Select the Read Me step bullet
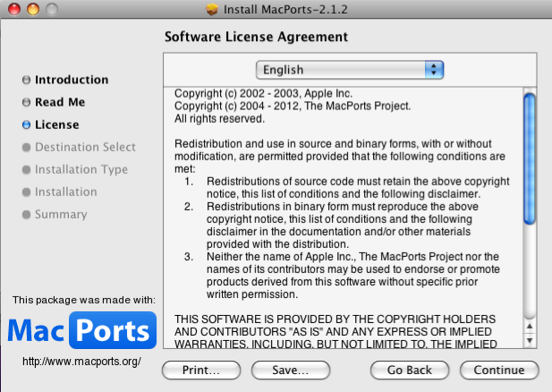 tap(26, 103)
